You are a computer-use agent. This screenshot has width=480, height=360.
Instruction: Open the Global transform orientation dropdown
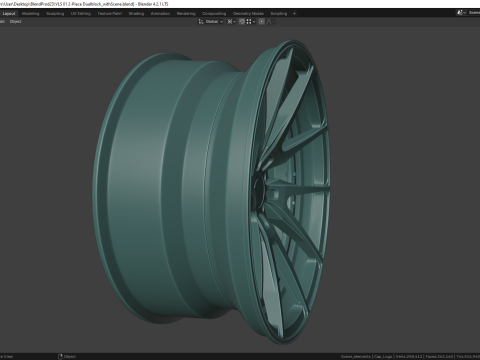coord(214,22)
